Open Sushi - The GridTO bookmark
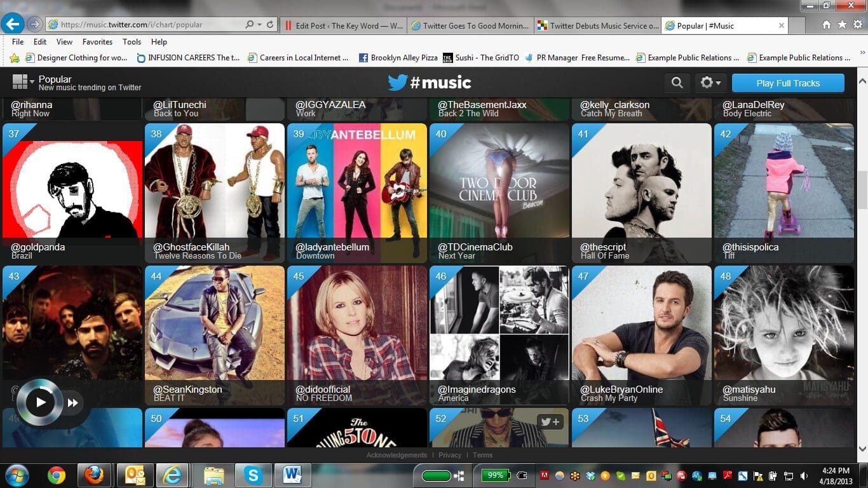This screenshot has width=868, height=488. pos(481,58)
